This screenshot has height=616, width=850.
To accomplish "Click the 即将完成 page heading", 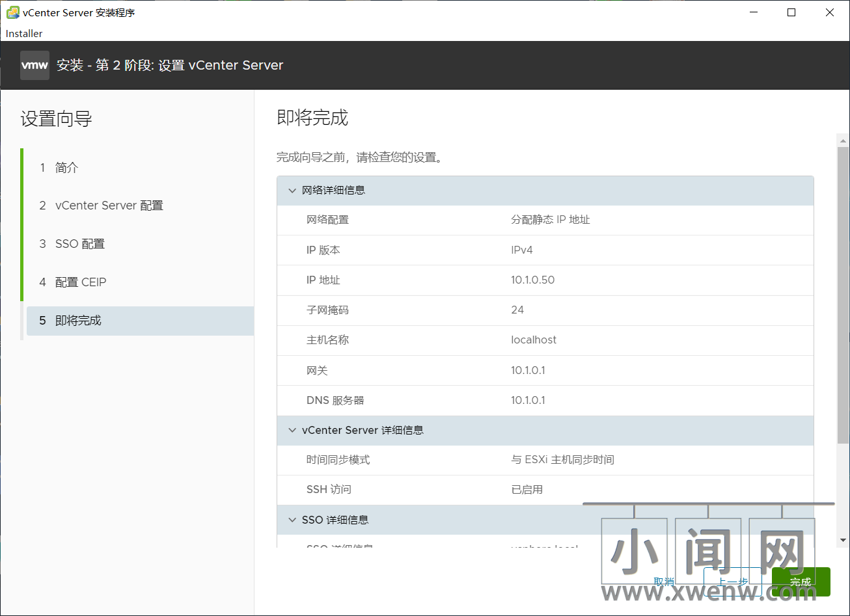I will (312, 118).
